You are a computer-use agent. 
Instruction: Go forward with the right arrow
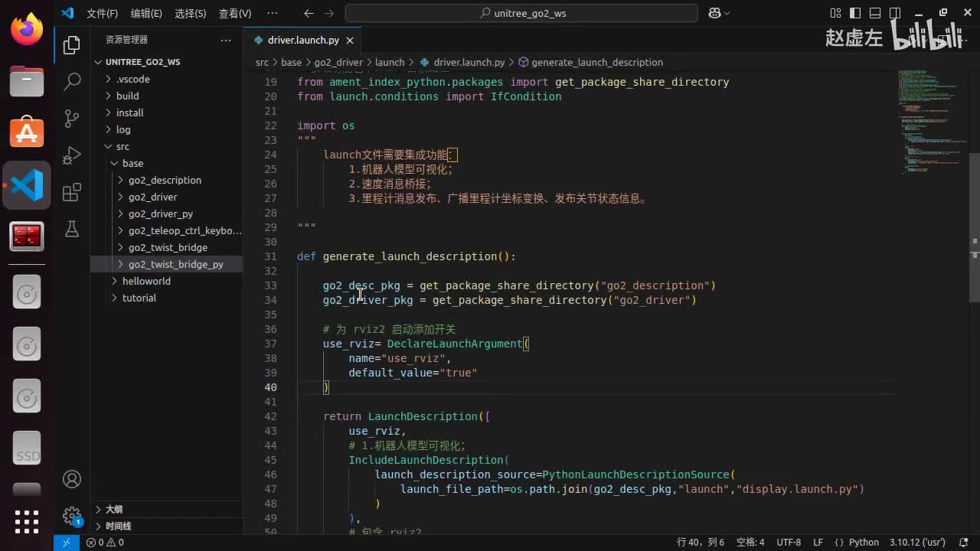click(329, 13)
